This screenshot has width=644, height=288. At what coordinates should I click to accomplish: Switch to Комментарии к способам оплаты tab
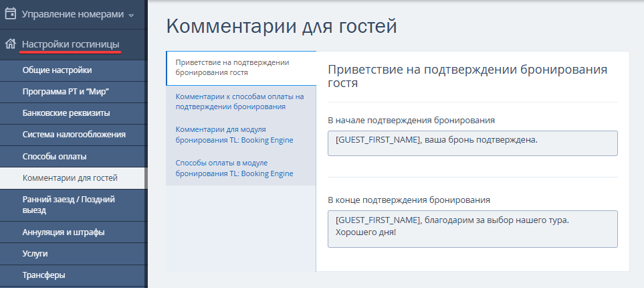point(241,102)
